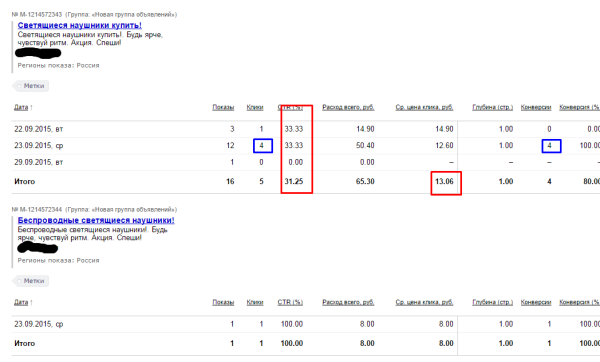Image resolution: width=600 pixels, height=362 pixels.
Task: Click the total average click price '13.06'
Action: [x=444, y=181]
